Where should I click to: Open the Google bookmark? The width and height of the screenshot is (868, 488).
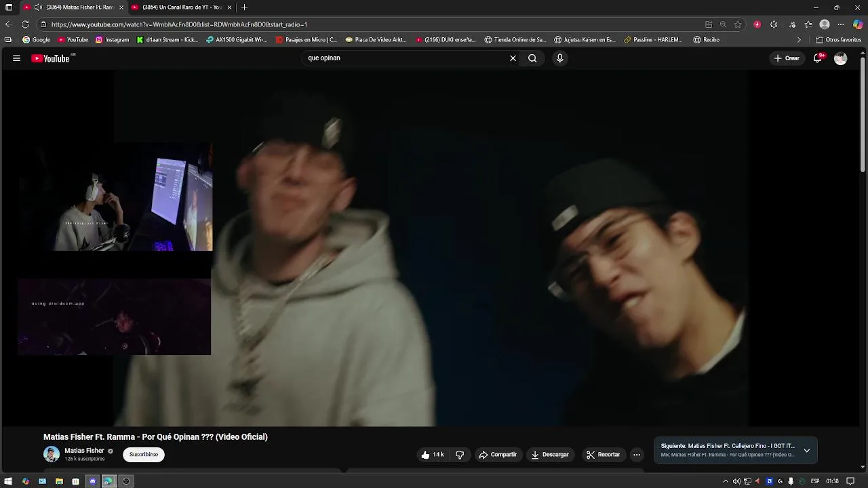tap(36, 40)
